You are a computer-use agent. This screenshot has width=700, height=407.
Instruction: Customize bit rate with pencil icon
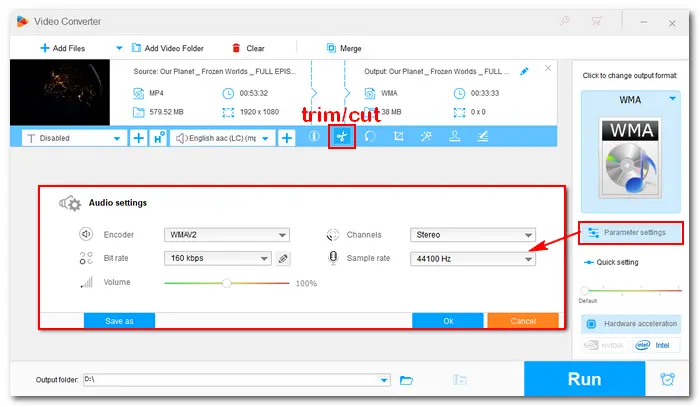pos(283,258)
